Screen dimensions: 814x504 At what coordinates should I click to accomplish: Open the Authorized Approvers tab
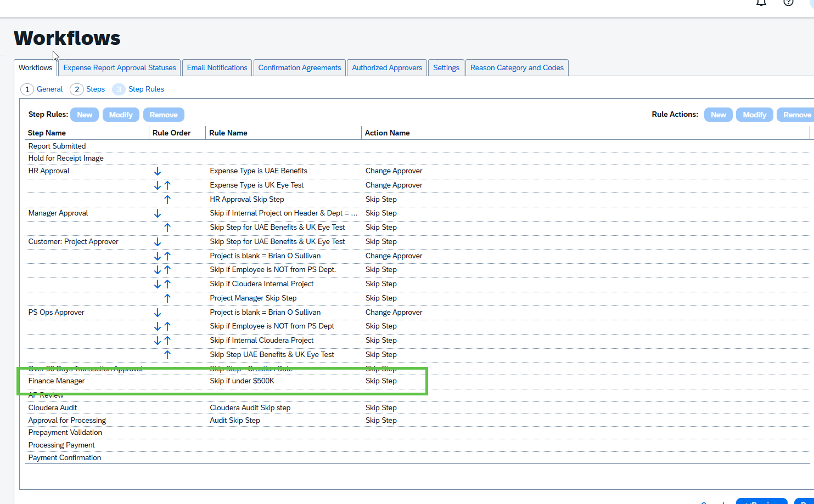coord(387,67)
